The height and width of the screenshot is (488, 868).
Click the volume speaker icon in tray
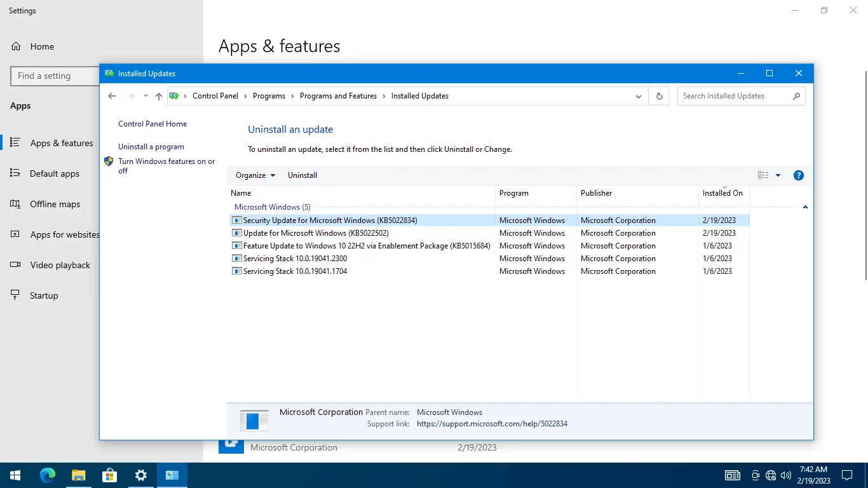pos(786,475)
